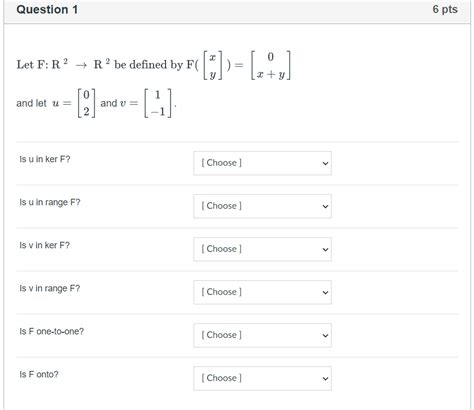This screenshot has width=474, height=410.
Task: Open the dropdown for 'Is u in range F?'
Action: (262, 206)
